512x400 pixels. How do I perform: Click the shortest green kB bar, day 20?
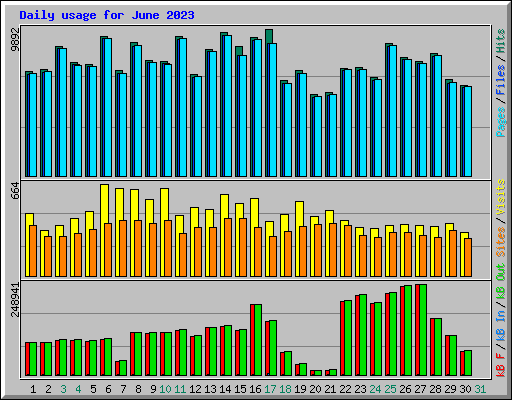318,373
